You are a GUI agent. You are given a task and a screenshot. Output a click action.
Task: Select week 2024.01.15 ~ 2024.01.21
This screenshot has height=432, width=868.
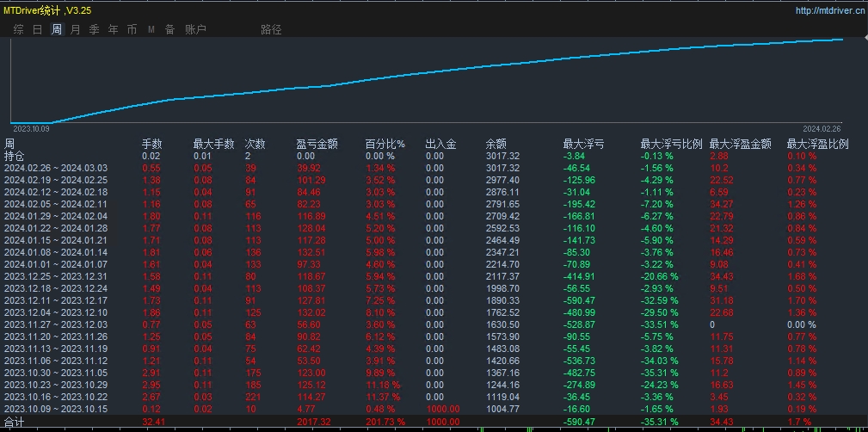(56, 240)
